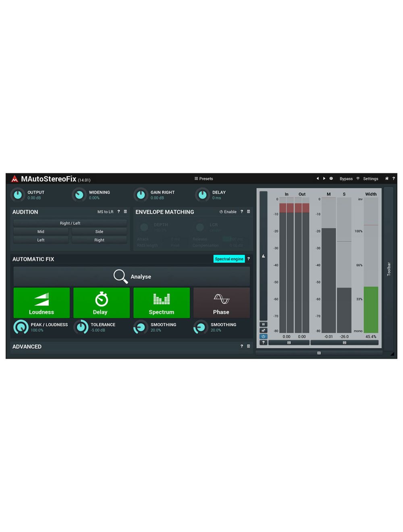403x532 pixels.
Task: Load the next preset with right arrow
Action: click(x=324, y=179)
